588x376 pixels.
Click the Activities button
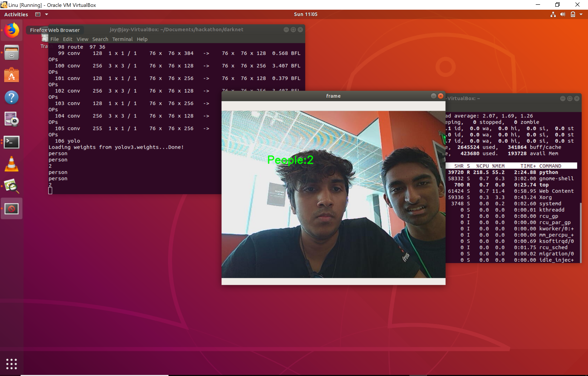16,14
